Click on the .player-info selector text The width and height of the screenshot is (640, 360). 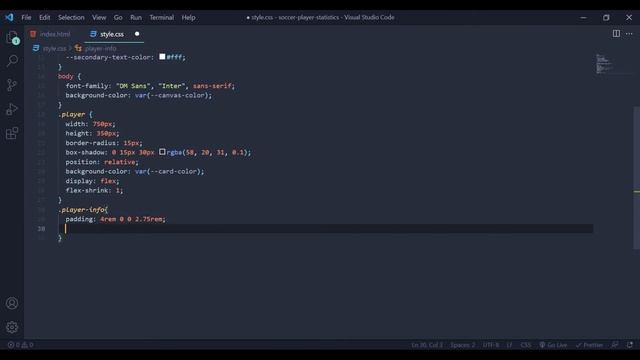[81, 209]
